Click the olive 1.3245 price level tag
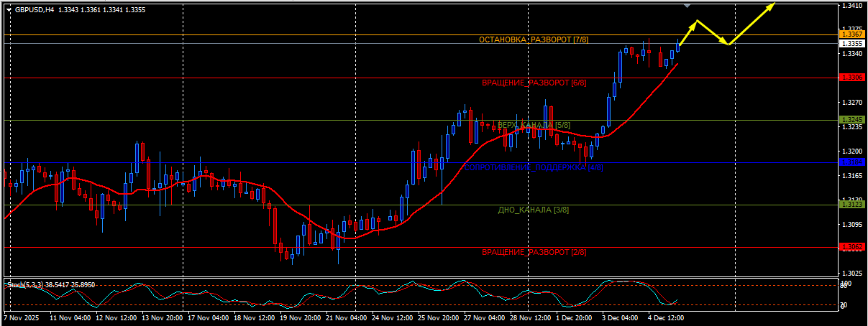The height and width of the screenshot is (326, 868). click(852, 119)
